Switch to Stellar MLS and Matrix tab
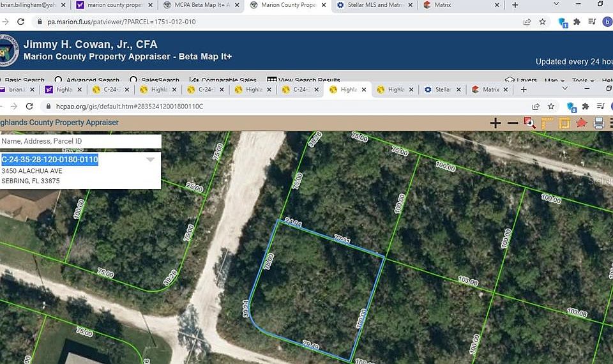613x364 pixels. (x=370, y=5)
